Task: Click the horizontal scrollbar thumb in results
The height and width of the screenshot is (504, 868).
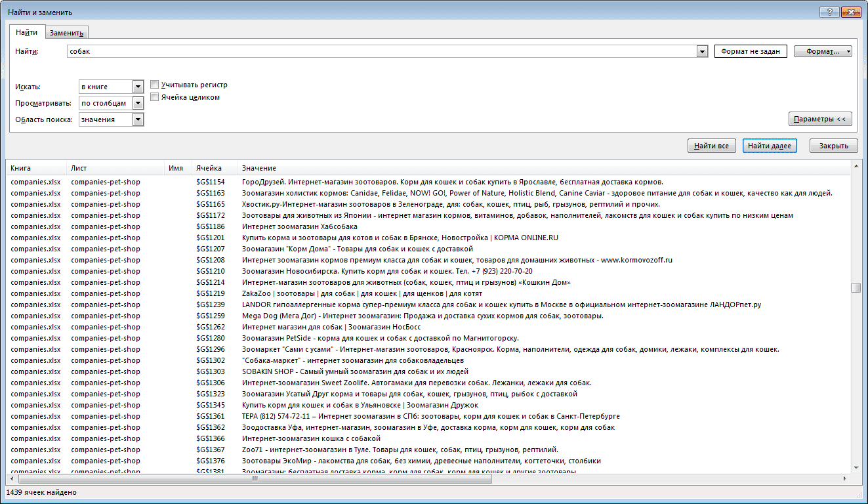Action: pos(255,479)
